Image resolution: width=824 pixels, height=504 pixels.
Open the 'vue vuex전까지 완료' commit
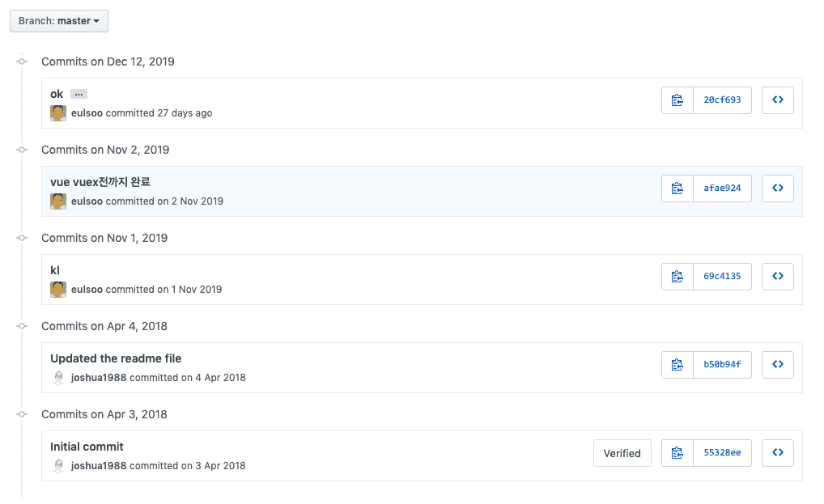(100, 182)
